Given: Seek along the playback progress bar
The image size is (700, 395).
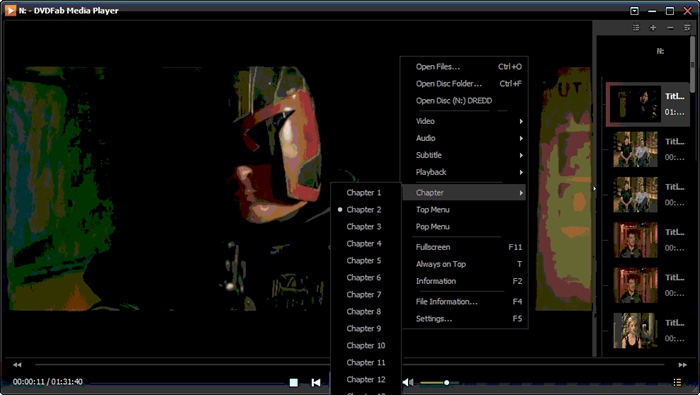Looking at the screenshot, I should pyautogui.click(x=350, y=365).
